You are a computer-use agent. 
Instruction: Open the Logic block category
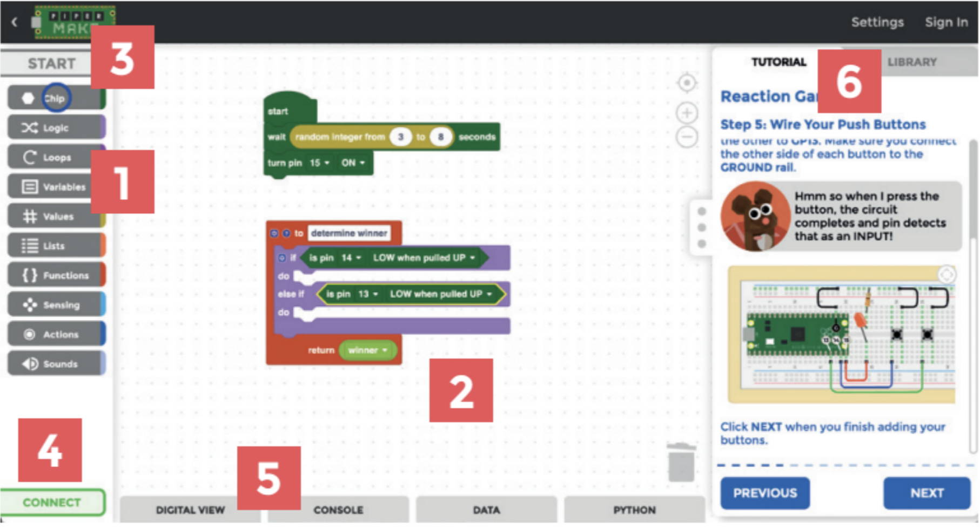point(56,128)
